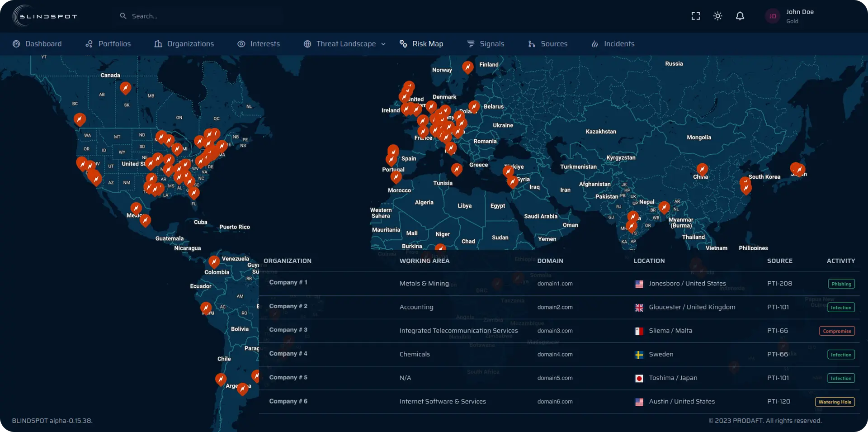Click the Interests eye icon
Screen dimensions: 868x432
pyautogui.click(x=241, y=44)
